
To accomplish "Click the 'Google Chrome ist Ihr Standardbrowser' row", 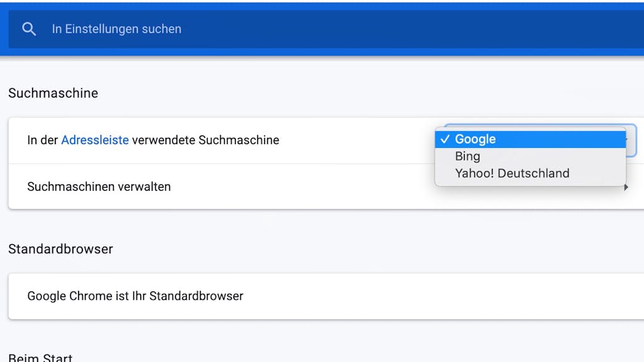I will (326, 296).
